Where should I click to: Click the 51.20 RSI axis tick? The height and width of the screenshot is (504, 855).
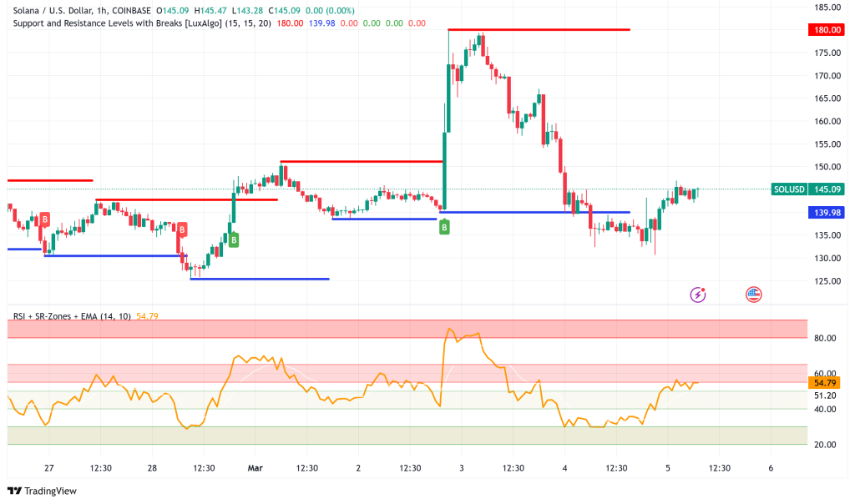click(824, 396)
